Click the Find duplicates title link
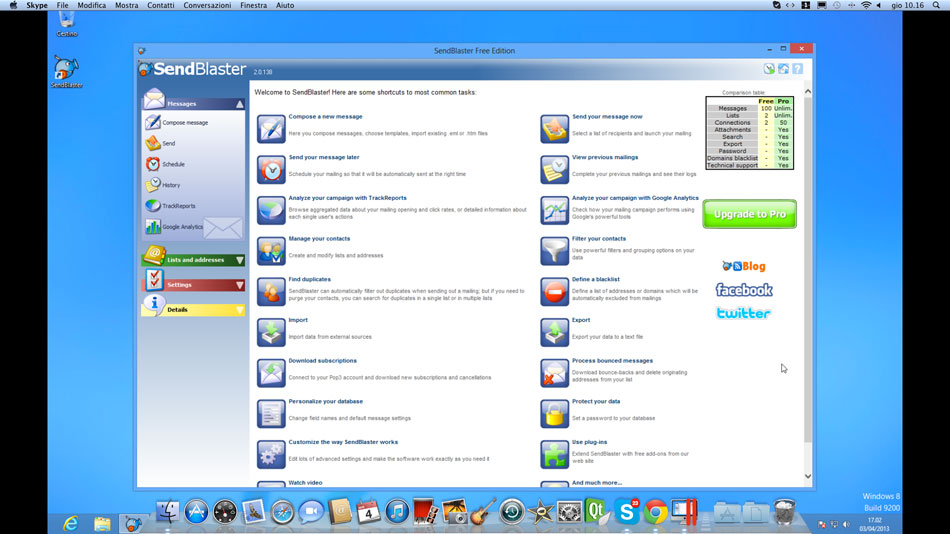This screenshot has width=950, height=534. click(x=310, y=279)
